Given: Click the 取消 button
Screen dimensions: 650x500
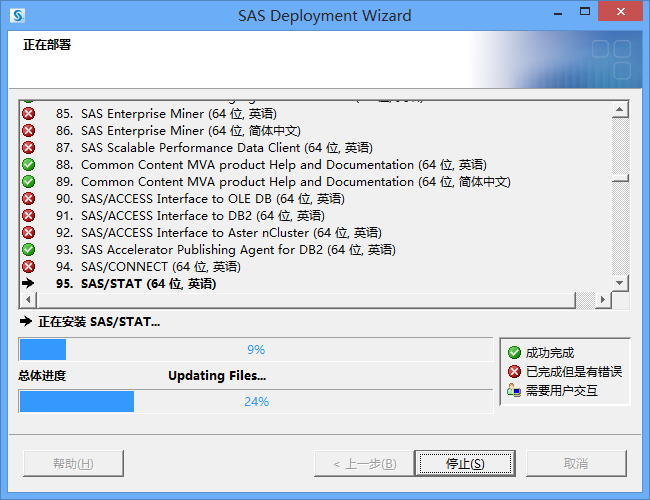Looking at the screenshot, I should click(x=576, y=464).
